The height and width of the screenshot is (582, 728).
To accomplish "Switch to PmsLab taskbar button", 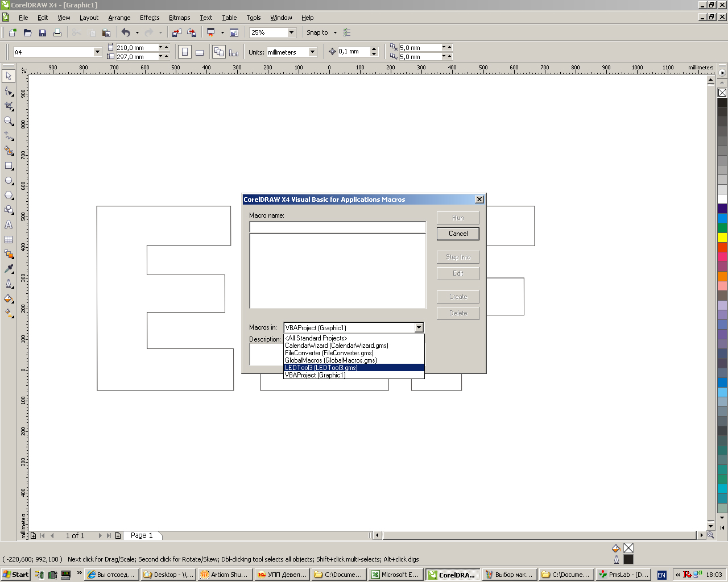I will pyautogui.click(x=624, y=575).
